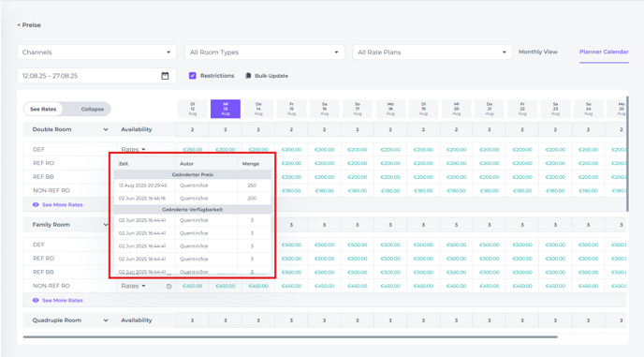Click the Family Room DEF row label
The height and width of the screenshot is (357, 644).
coord(38,245)
